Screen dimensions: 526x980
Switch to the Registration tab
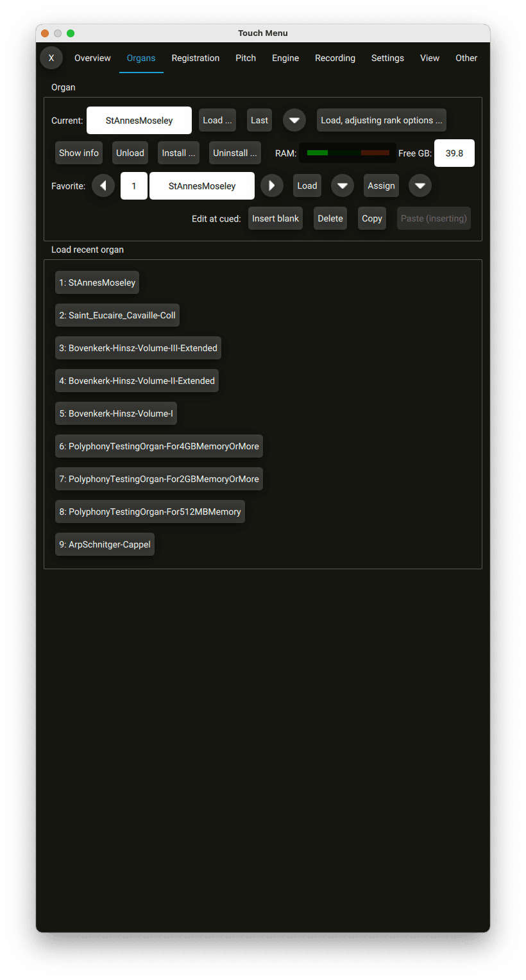coord(196,58)
